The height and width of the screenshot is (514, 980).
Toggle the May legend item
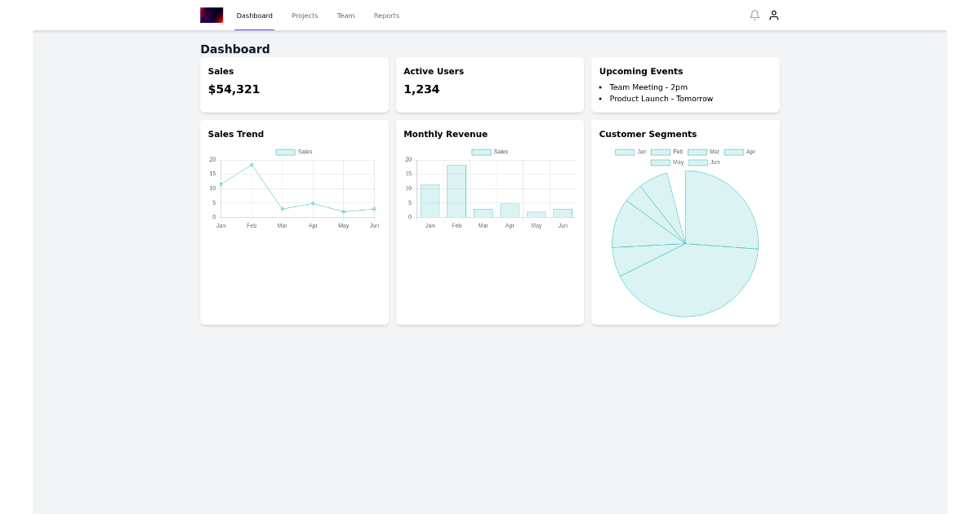pos(667,162)
